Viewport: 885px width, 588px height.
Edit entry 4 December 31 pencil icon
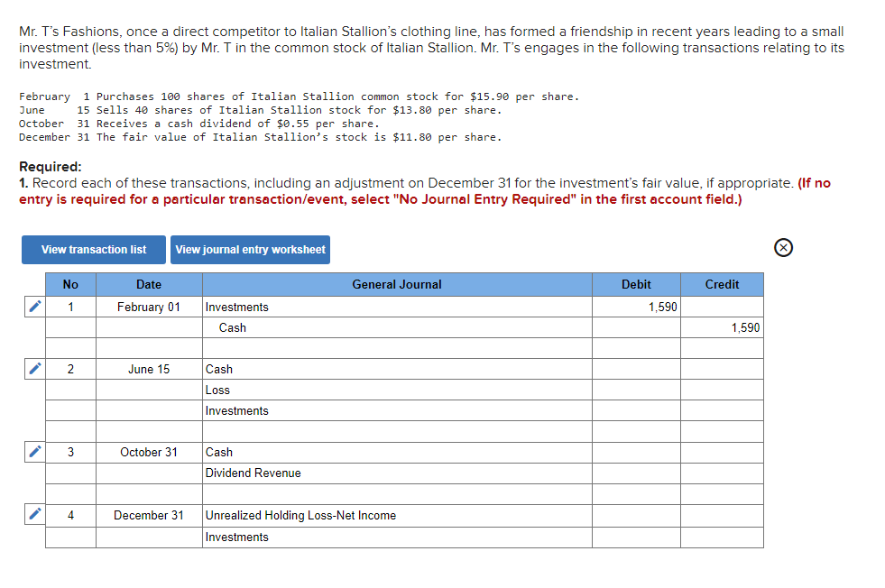coord(35,514)
